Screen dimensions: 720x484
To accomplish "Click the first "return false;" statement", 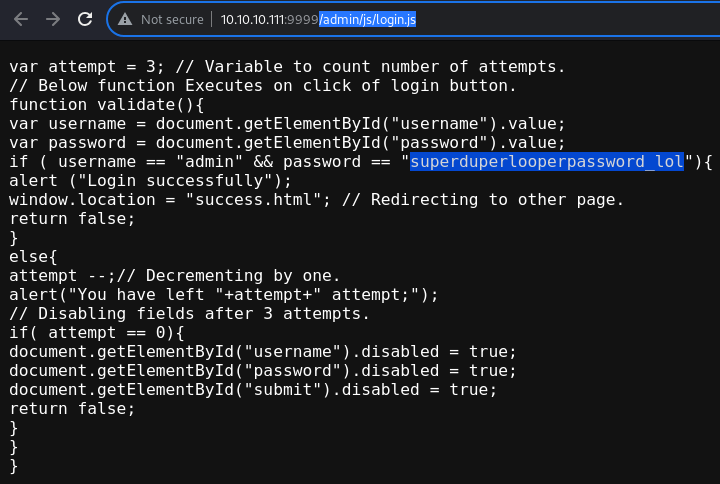I will click(x=72, y=219).
